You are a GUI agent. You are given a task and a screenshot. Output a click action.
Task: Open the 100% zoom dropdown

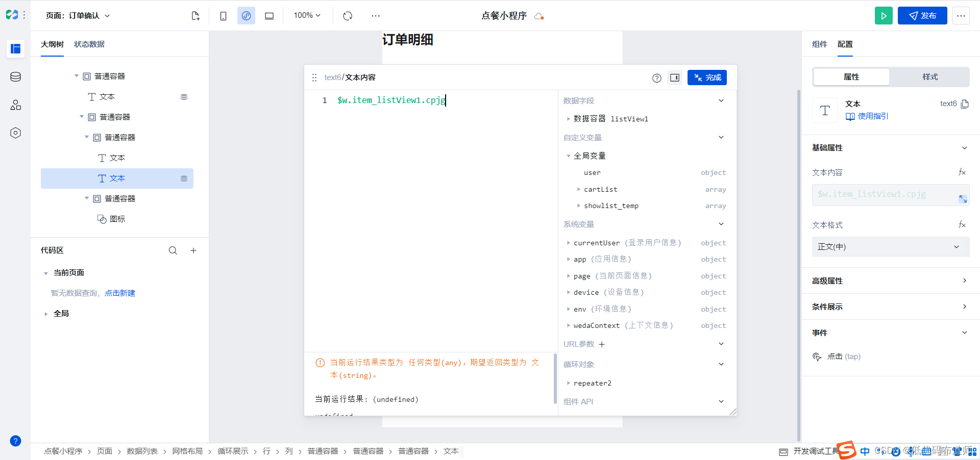coord(307,16)
